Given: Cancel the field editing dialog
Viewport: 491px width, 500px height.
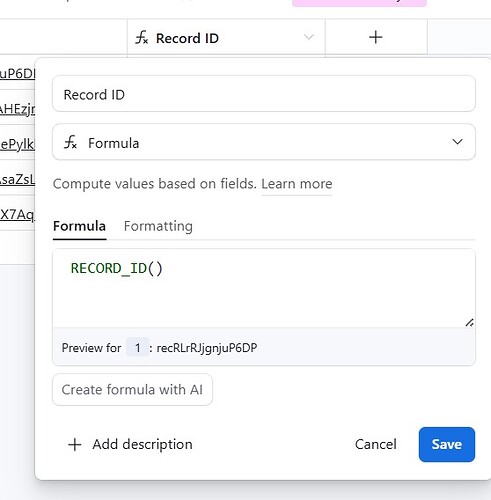Looking at the screenshot, I should [x=376, y=444].
